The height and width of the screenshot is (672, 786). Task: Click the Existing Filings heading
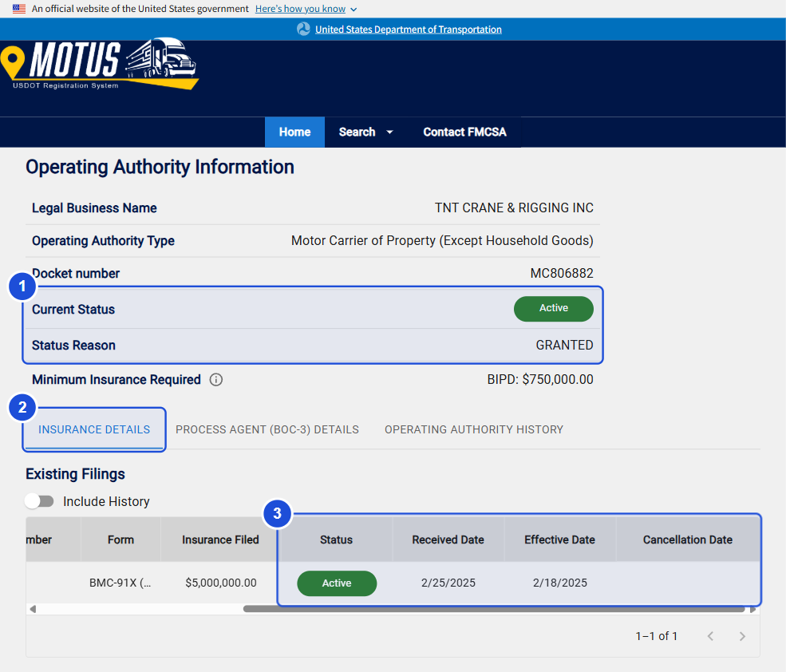click(75, 474)
